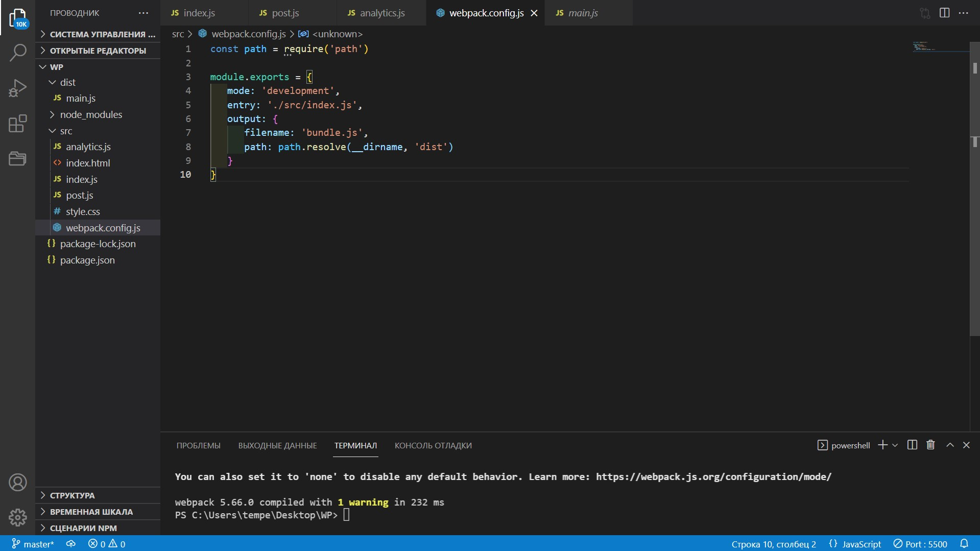Click the sync changes cloud icon
The height and width of the screenshot is (551, 980).
coord(71,544)
